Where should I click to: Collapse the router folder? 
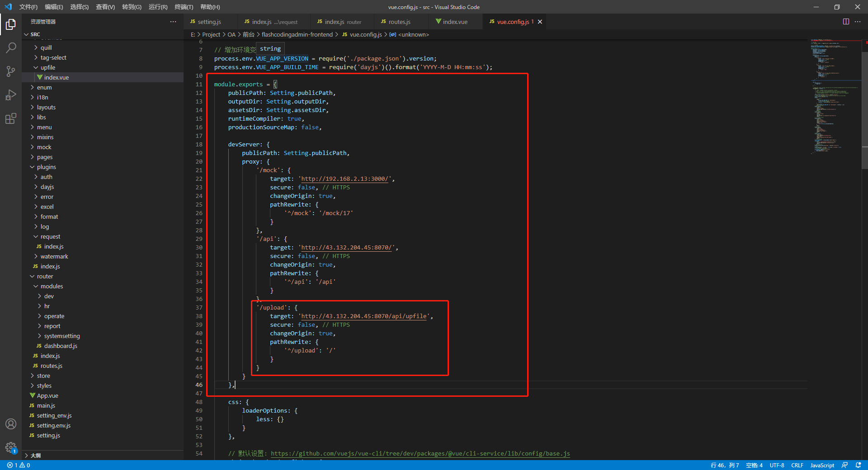(x=103, y=276)
